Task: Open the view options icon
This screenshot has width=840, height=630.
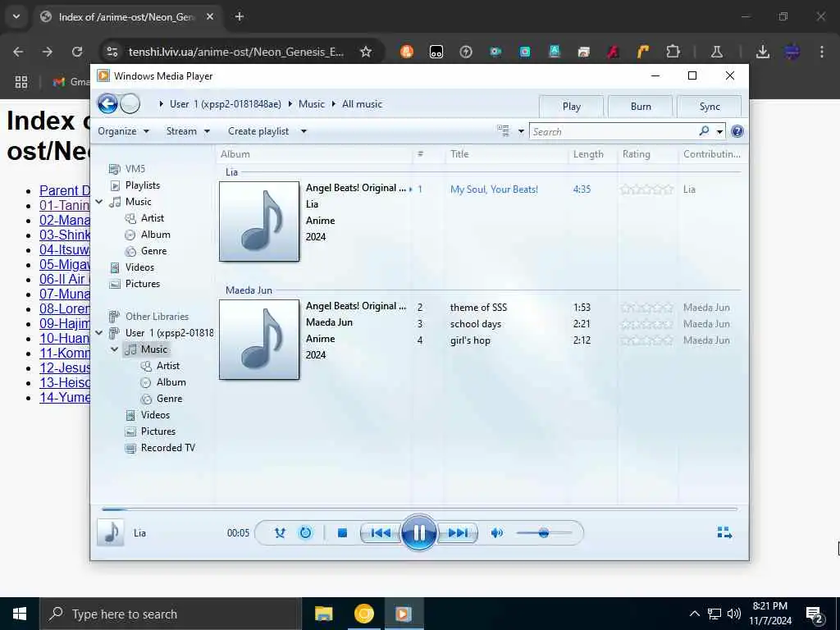Action: click(503, 131)
